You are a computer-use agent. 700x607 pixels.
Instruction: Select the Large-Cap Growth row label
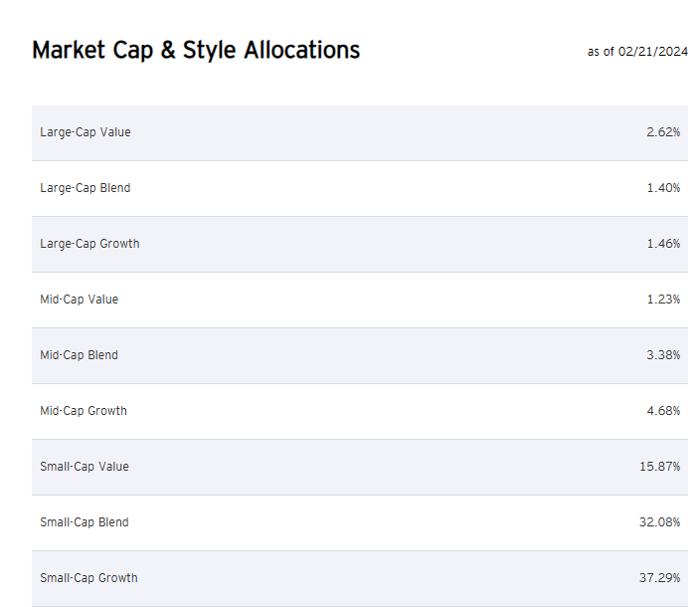[x=89, y=244]
